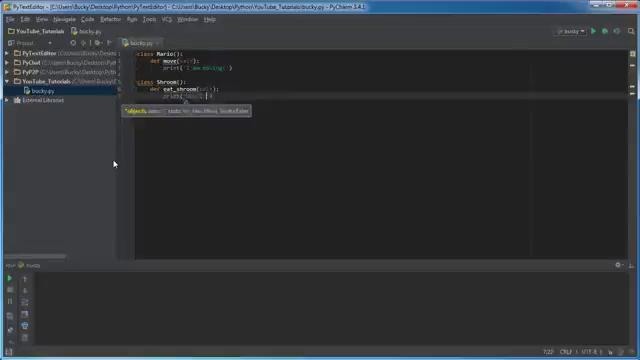Click 'def move' code line
Screen dimensions: 640x360
point(174,61)
